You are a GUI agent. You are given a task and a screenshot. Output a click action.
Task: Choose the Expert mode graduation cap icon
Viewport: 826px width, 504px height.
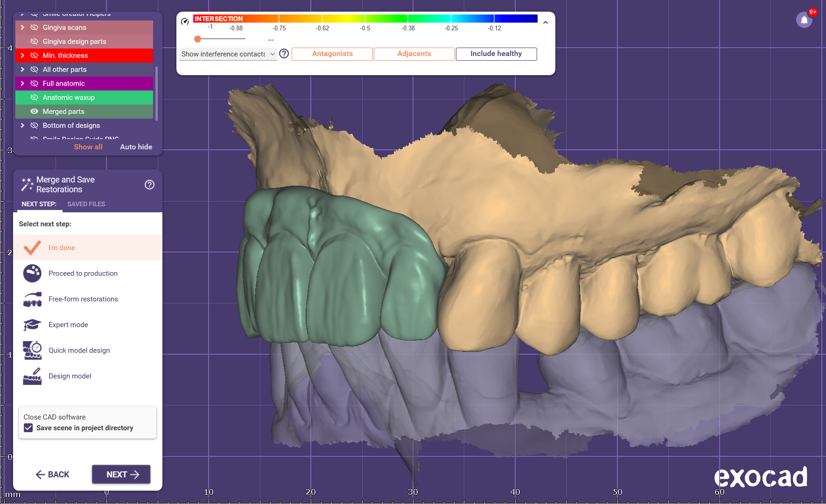pyautogui.click(x=32, y=325)
